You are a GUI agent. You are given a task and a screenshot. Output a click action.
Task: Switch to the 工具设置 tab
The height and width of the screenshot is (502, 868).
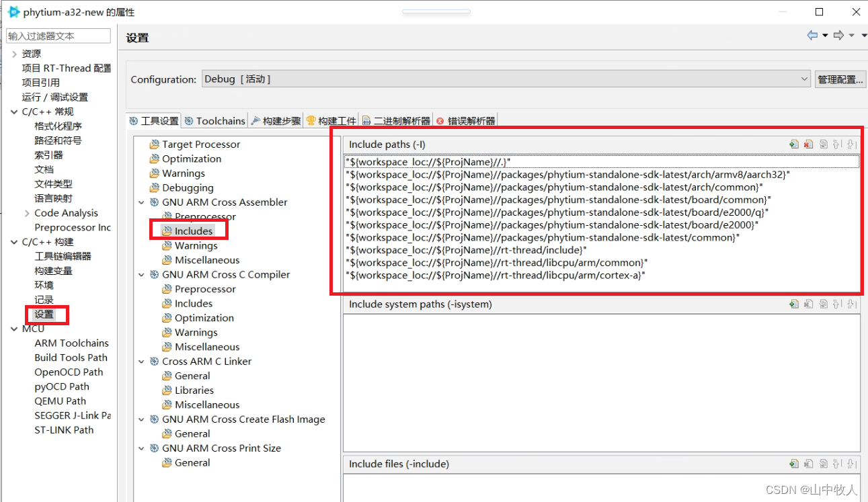(154, 121)
